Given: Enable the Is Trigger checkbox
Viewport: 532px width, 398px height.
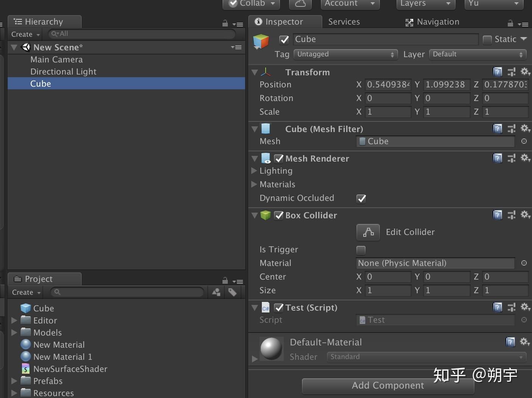Looking at the screenshot, I should click(361, 250).
